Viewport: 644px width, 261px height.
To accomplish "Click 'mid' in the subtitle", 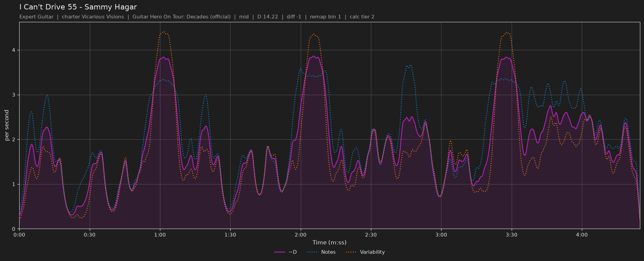I will click(x=244, y=17).
